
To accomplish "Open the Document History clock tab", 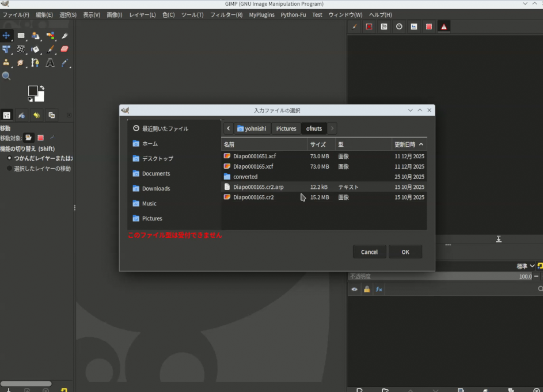I will pos(399,26).
